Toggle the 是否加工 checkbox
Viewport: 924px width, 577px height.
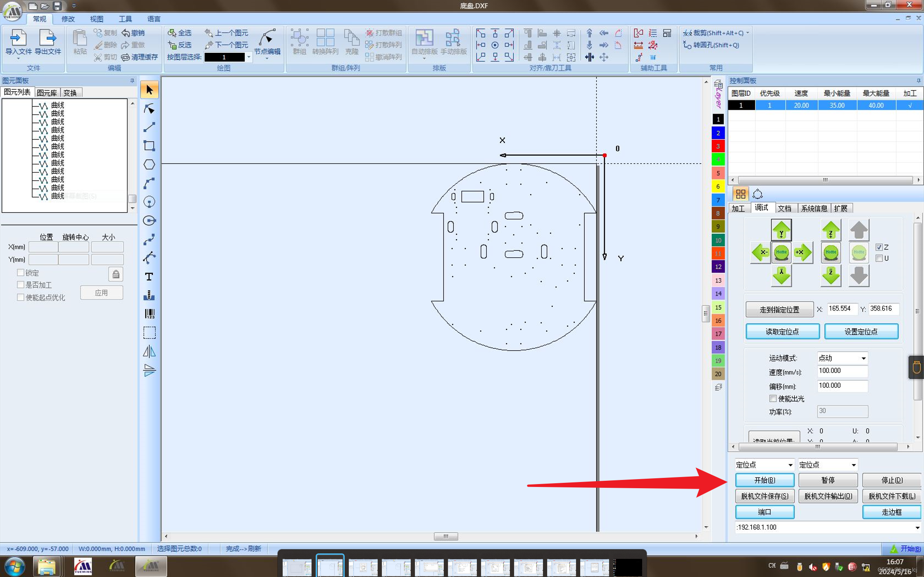pos(20,285)
